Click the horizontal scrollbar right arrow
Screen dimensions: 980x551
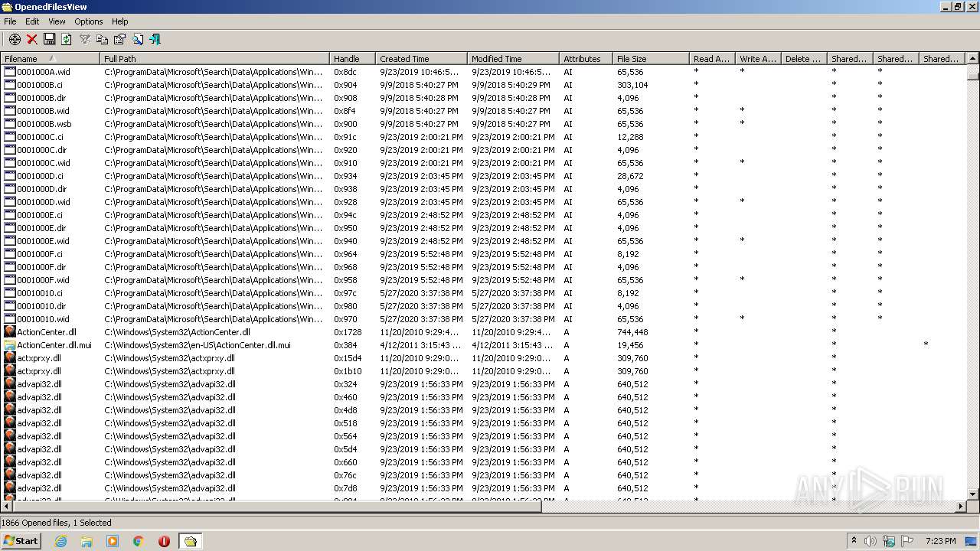tap(960, 506)
